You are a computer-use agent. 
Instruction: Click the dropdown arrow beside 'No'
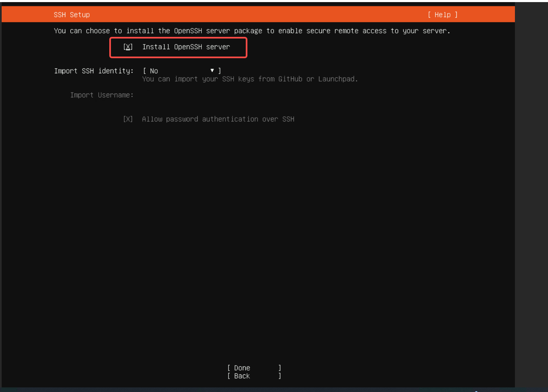(212, 71)
